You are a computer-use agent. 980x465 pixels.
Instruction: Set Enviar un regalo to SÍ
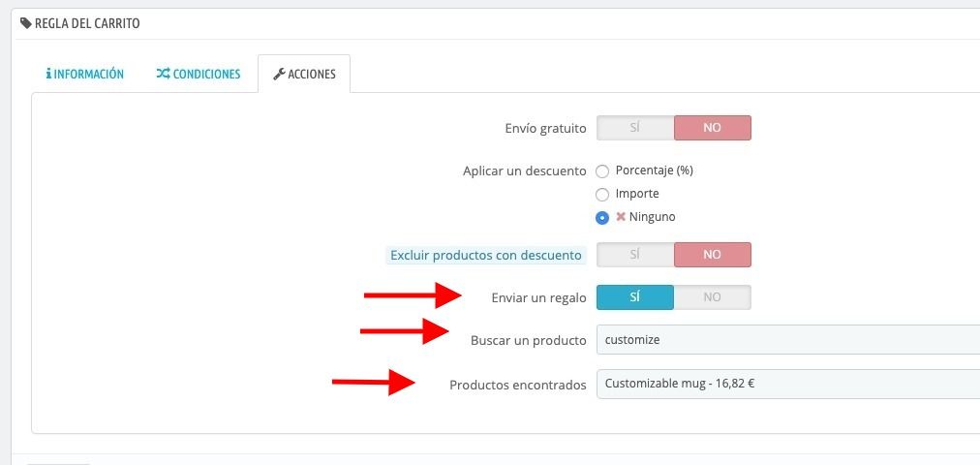(635, 297)
